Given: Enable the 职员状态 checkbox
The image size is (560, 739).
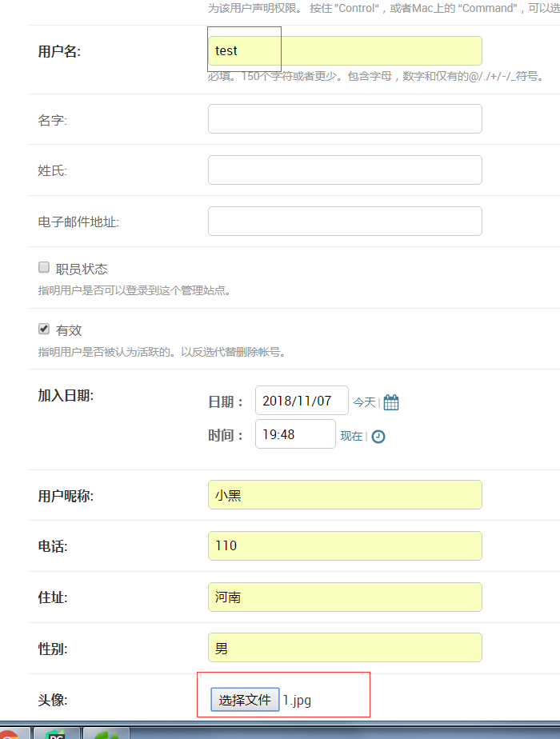Looking at the screenshot, I should coord(43,267).
